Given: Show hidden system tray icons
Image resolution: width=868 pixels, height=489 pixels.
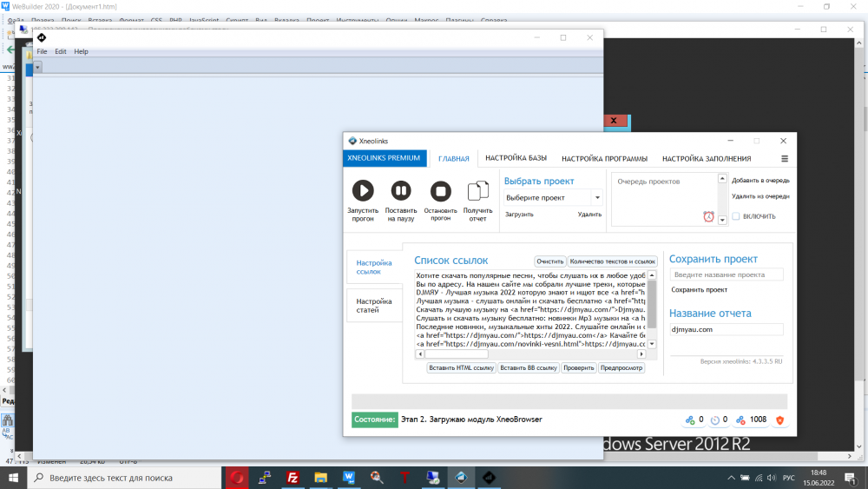Looking at the screenshot, I should (731, 478).
